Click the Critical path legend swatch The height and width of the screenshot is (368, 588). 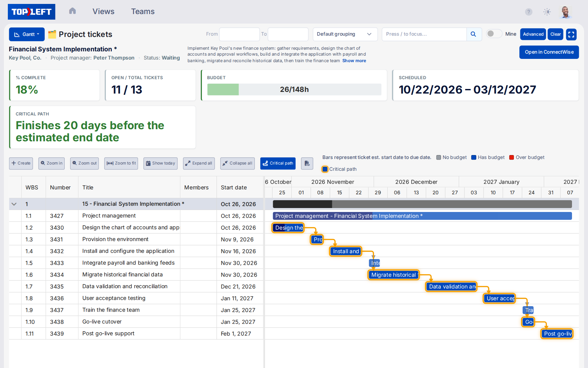[325, 169]
